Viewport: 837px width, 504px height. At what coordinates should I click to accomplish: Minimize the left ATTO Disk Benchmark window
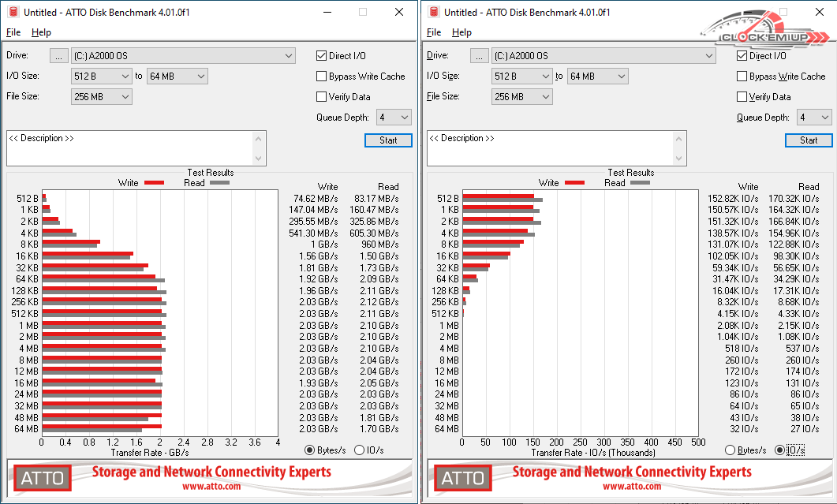pyautogui.click(x=327, y=12)
